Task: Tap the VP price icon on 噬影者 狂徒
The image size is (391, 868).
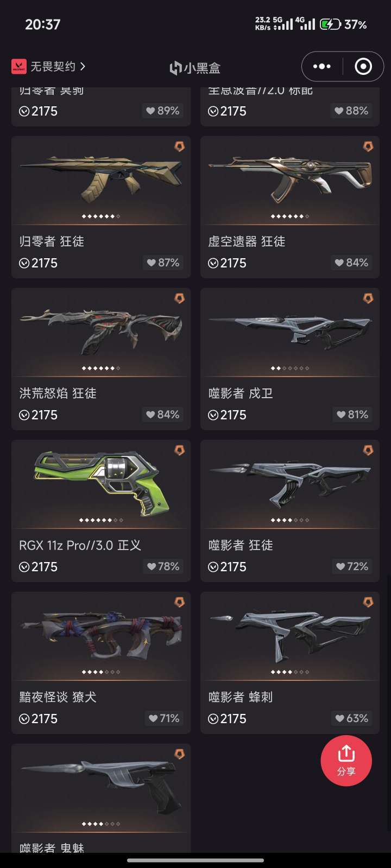Action: [213, 567]
